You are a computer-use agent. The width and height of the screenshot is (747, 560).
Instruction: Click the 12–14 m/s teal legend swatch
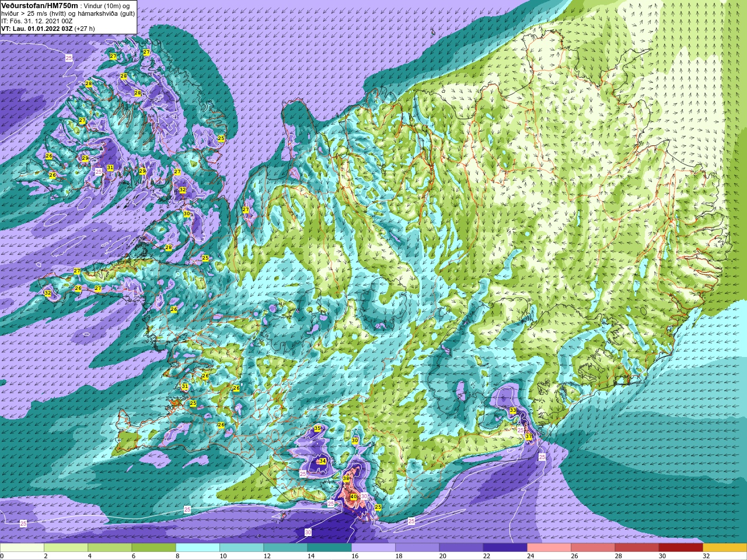(x=285, y=548)
